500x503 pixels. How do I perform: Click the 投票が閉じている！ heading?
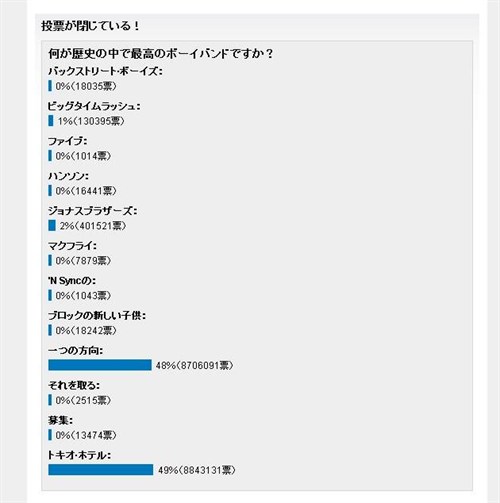pyautogui.click(x=90, y=26)
